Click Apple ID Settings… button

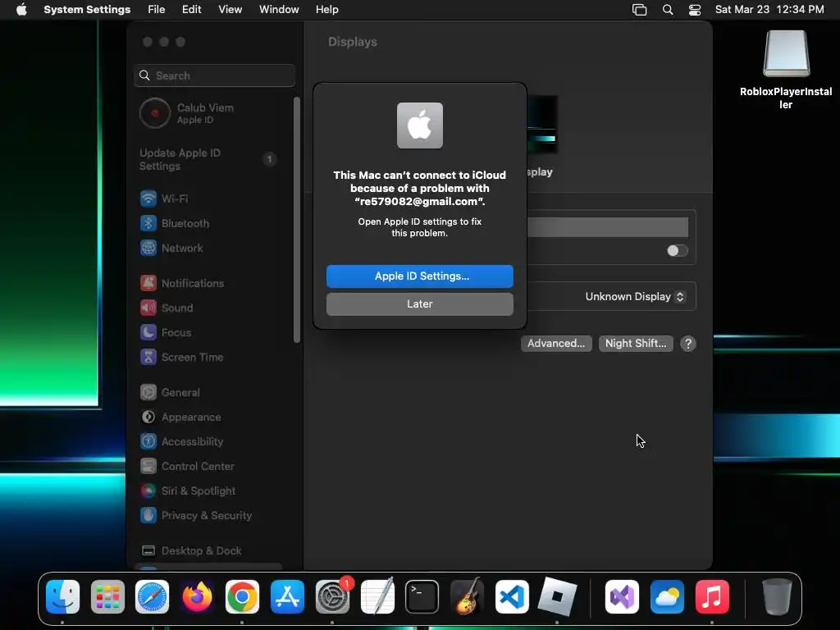pyautogui.click(x=419, y=276)
